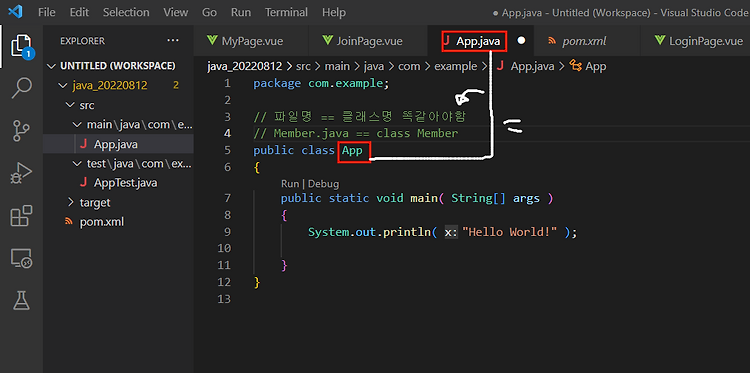This screenshot has height=373, width=750.
Task: Collapse the java_20220812 folder
Action: (118, 86)
